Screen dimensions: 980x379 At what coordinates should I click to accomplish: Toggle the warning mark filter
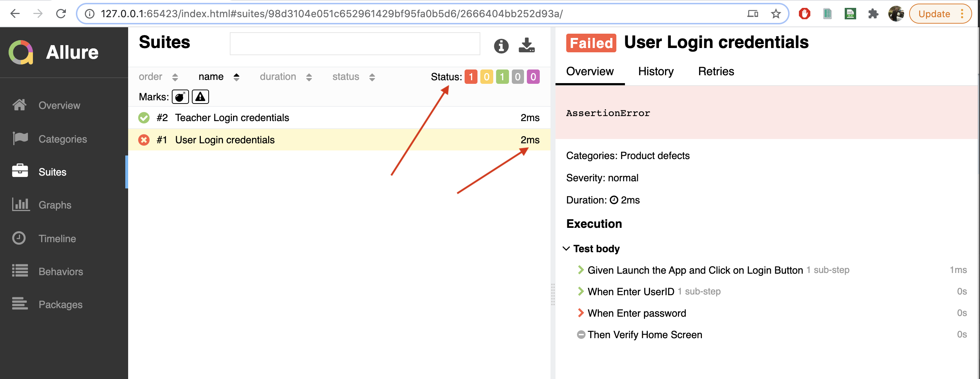coord(200,96)
